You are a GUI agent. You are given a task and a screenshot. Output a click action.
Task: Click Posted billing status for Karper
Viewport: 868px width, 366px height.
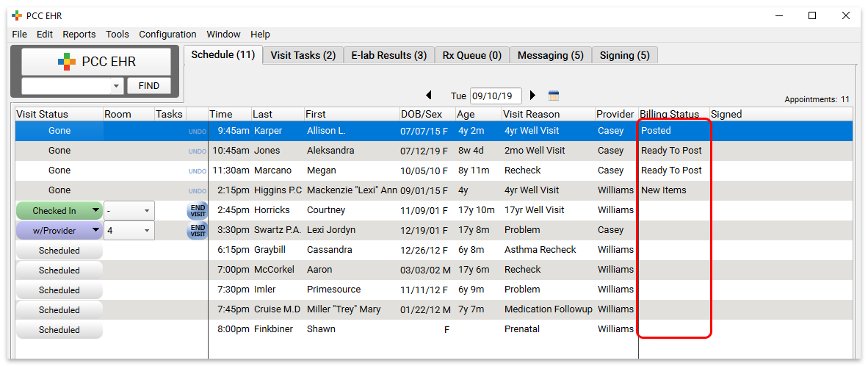point(656,132)
